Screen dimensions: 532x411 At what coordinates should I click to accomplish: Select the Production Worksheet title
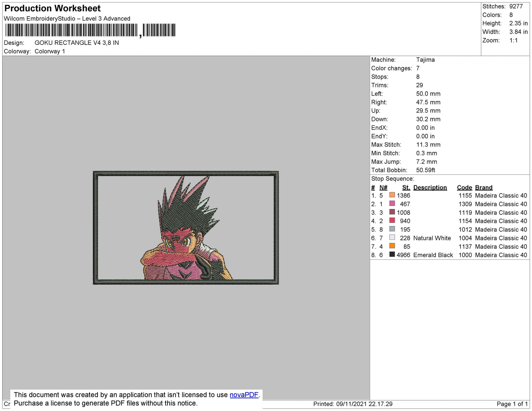point(52,8)
